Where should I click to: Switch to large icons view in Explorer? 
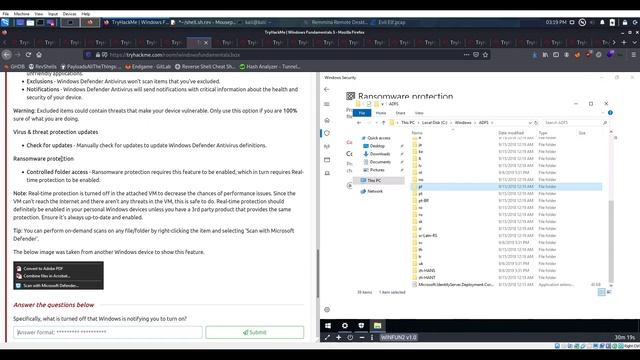609,292
